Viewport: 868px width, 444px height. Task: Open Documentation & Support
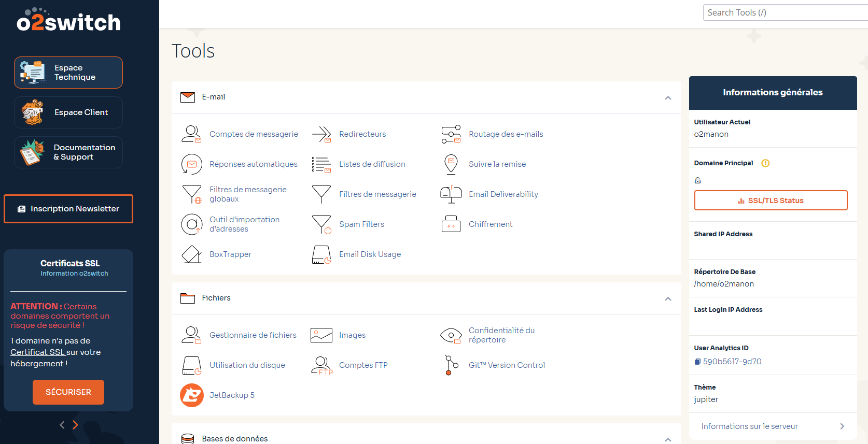click(68, 152)
